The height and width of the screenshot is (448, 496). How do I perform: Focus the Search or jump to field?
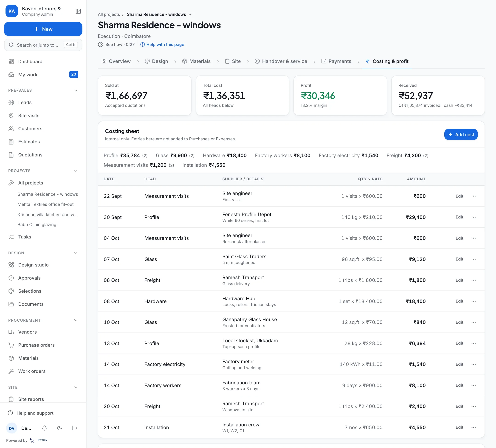click(43, 45)
